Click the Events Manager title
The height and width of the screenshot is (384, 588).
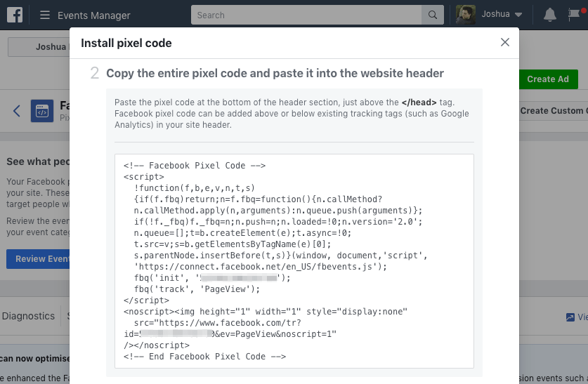pyautogui.click(x=93, y=15)
